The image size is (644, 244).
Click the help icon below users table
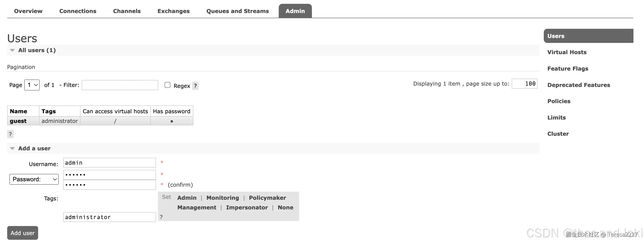[x=10, y=134]
